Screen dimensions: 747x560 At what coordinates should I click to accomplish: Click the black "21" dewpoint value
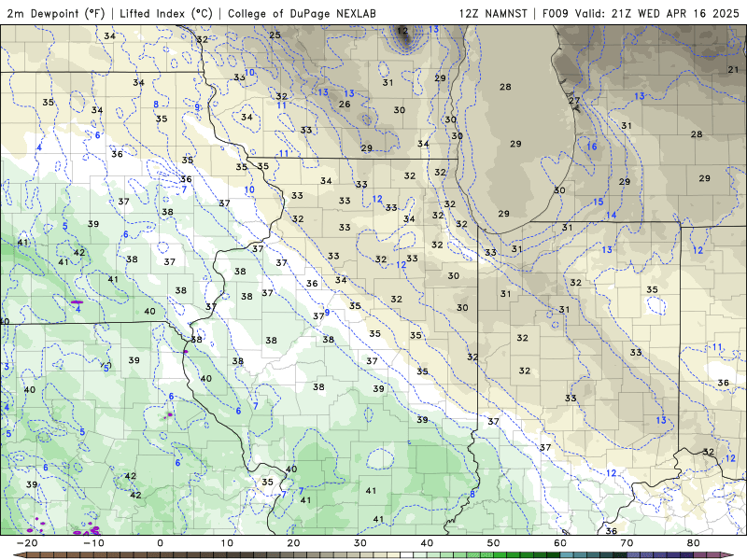pyautogui.click(x=733, y=69)
